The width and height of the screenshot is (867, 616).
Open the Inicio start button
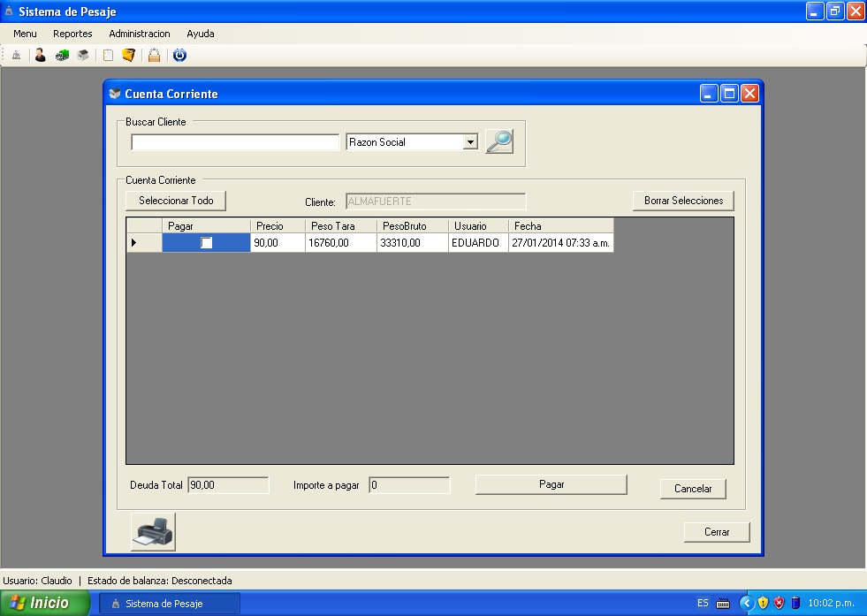click(45, 603)
